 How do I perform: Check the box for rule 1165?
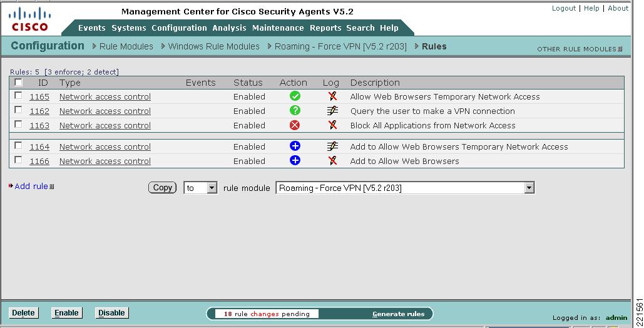point(18,95)
